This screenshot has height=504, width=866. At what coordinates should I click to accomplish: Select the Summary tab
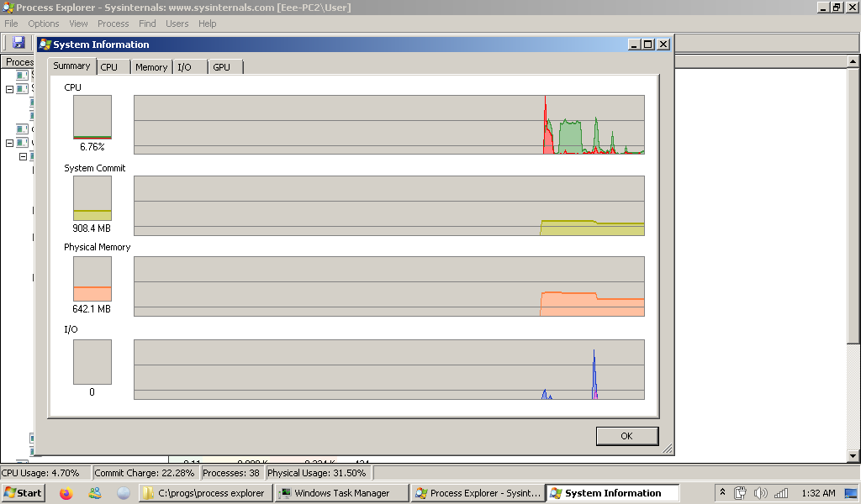coord(71,66)
